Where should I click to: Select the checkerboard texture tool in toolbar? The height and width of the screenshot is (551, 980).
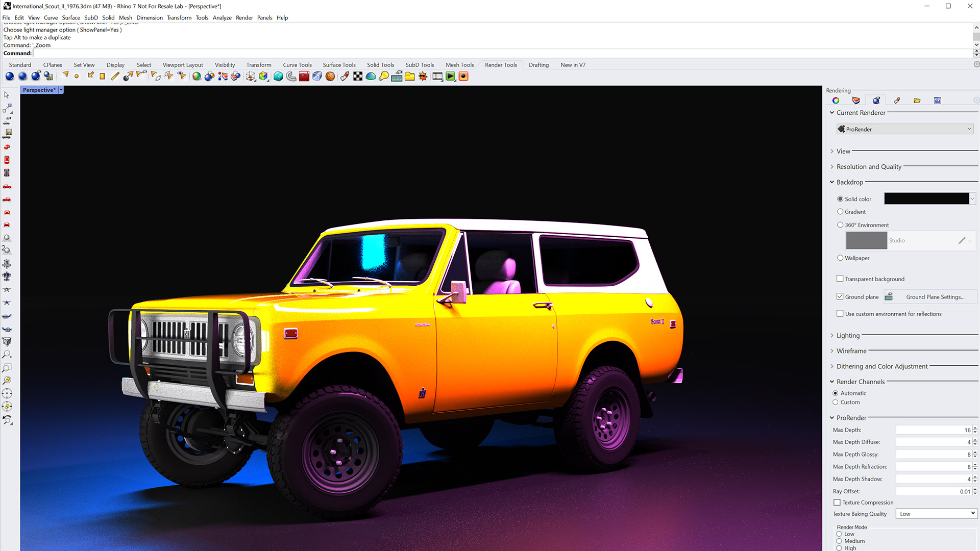click(357, 76)
